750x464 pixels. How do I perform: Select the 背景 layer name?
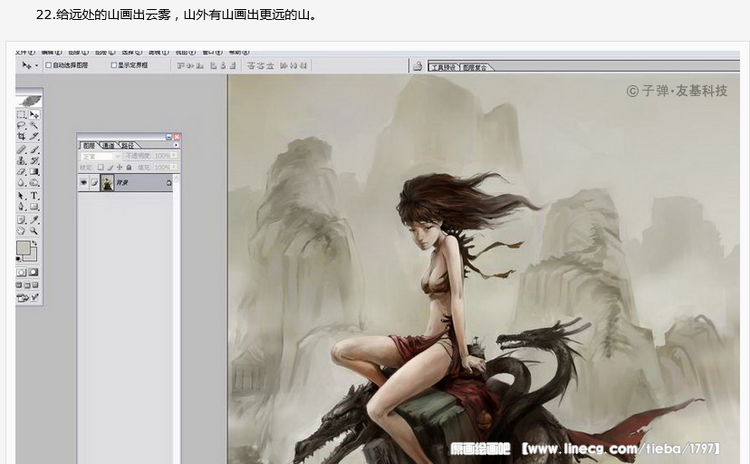point(122,183)
